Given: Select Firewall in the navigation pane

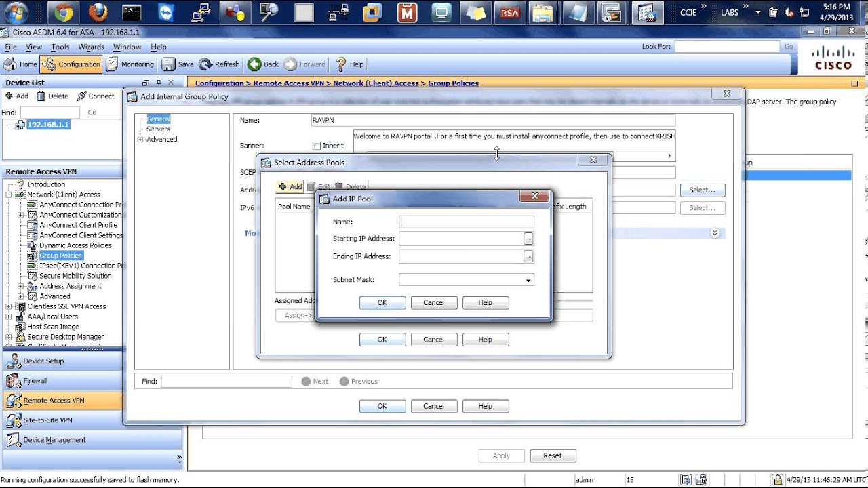Looking at the screenshot, I should [35, 381].
